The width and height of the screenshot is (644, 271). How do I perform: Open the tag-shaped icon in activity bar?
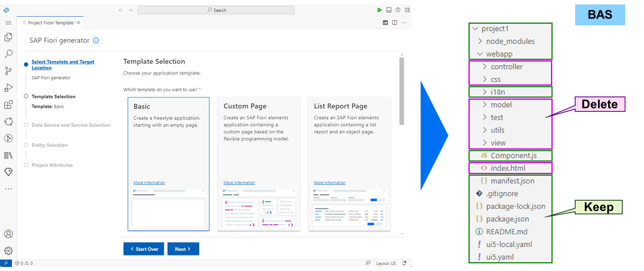coord(8,172)
